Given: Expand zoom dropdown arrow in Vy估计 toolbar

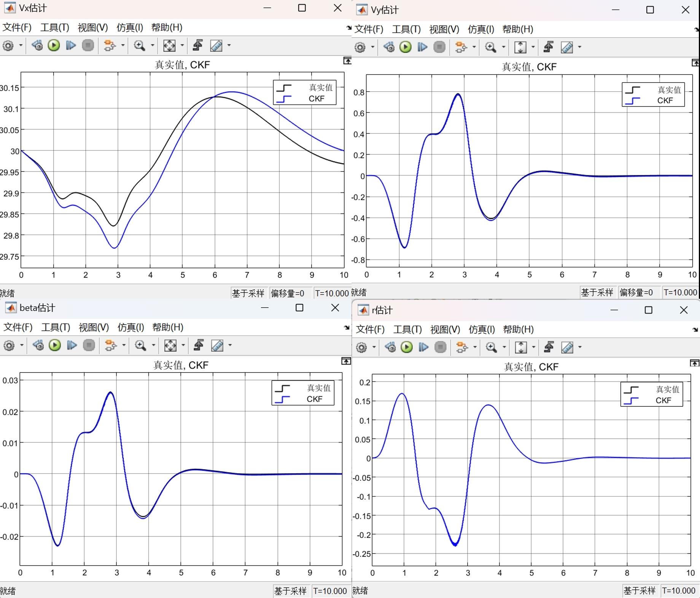Looking at the screenshot, I should click(504, 47).
